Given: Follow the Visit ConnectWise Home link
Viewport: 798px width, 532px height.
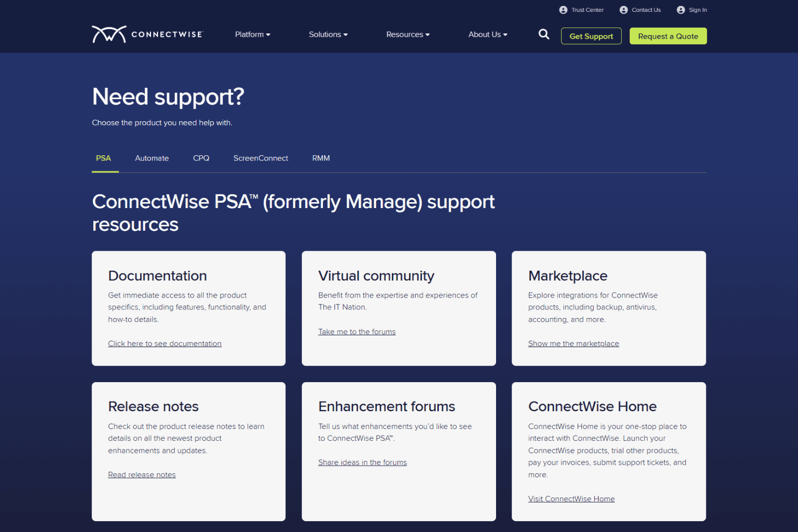Looking at the screenshot, I should 572,499.
